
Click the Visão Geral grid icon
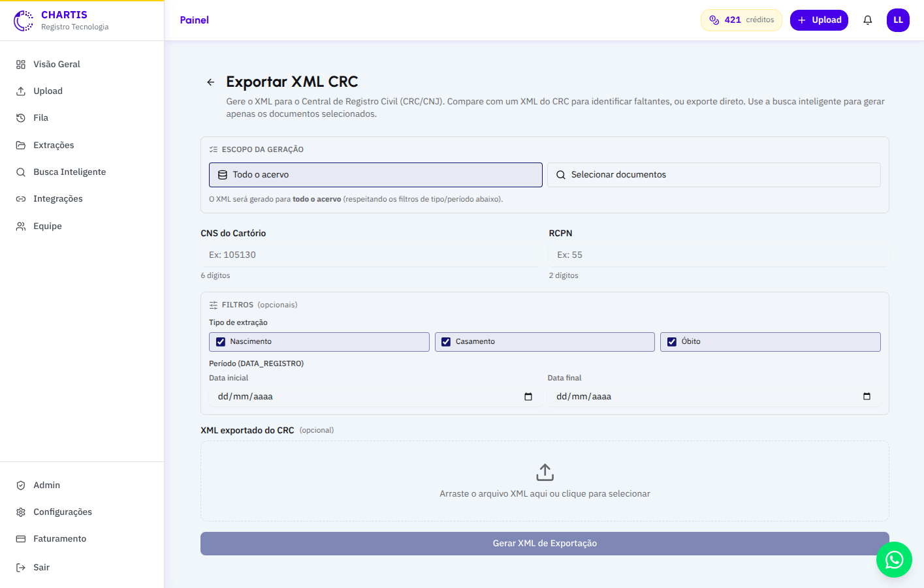pyautogui.click(x=21, y=65)
